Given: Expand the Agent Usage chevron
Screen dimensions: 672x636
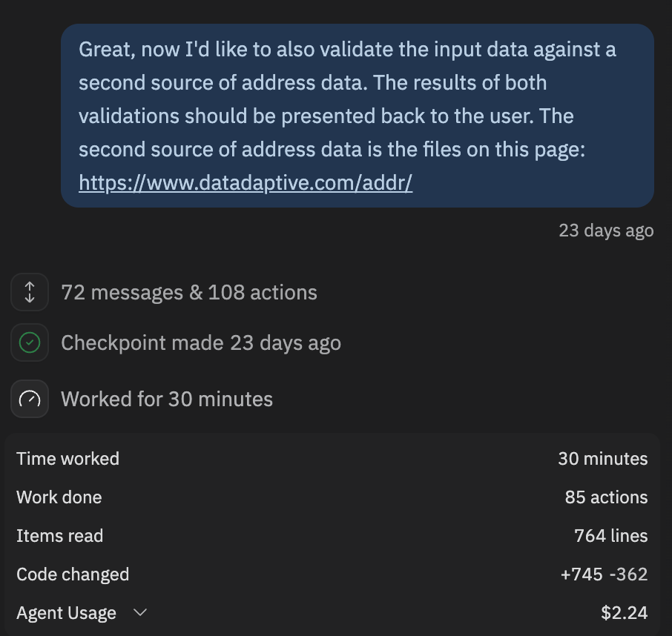Looking at the screenshot, I should click(139, 613).
